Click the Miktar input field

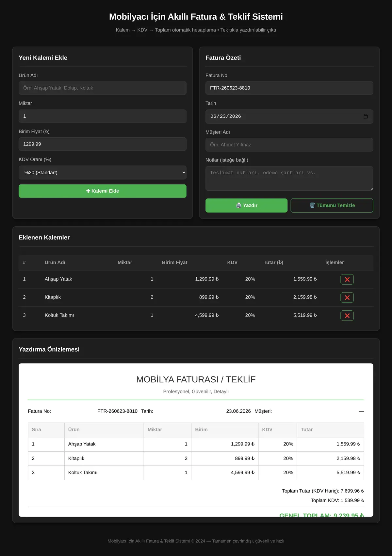pyautogui.click(x=103, y=116)
